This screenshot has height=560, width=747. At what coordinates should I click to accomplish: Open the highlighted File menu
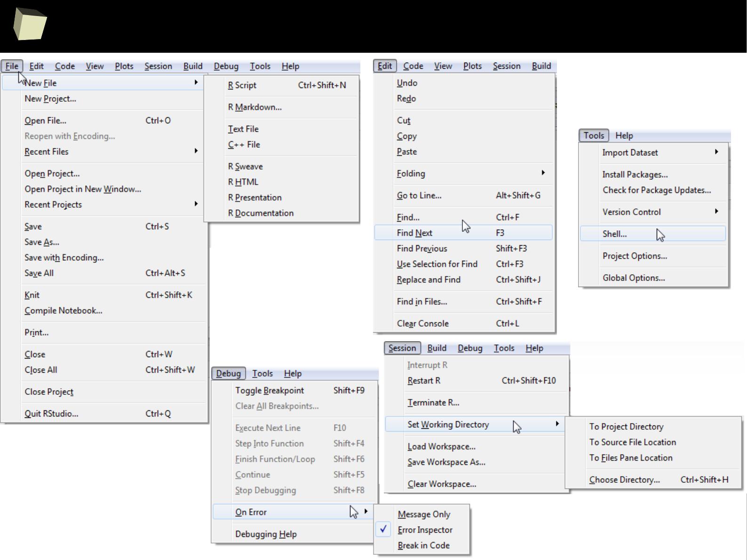(x=12, y=66)
